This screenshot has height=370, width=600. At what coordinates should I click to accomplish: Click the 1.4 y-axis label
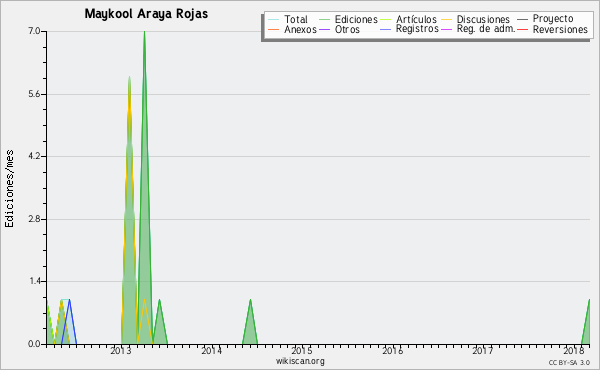point(34,281)
